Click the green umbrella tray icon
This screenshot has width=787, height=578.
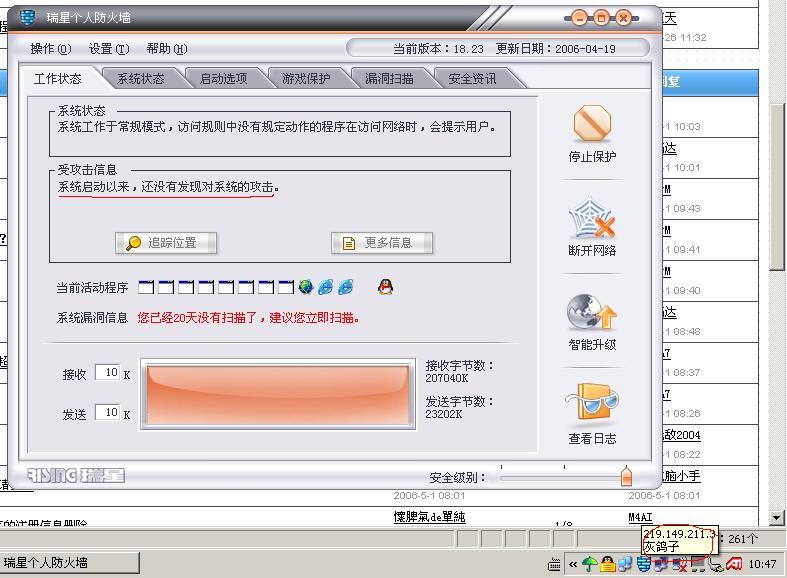(x=589, y=564)
